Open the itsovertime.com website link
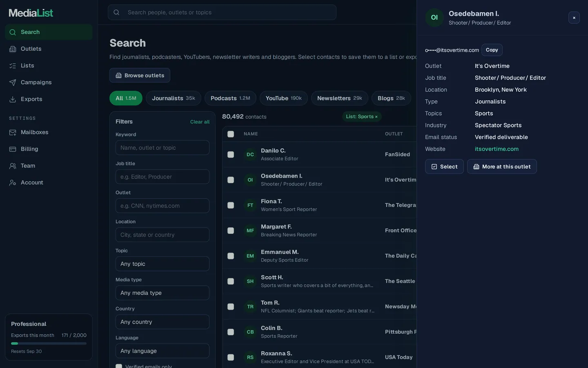 click(497, 149)
